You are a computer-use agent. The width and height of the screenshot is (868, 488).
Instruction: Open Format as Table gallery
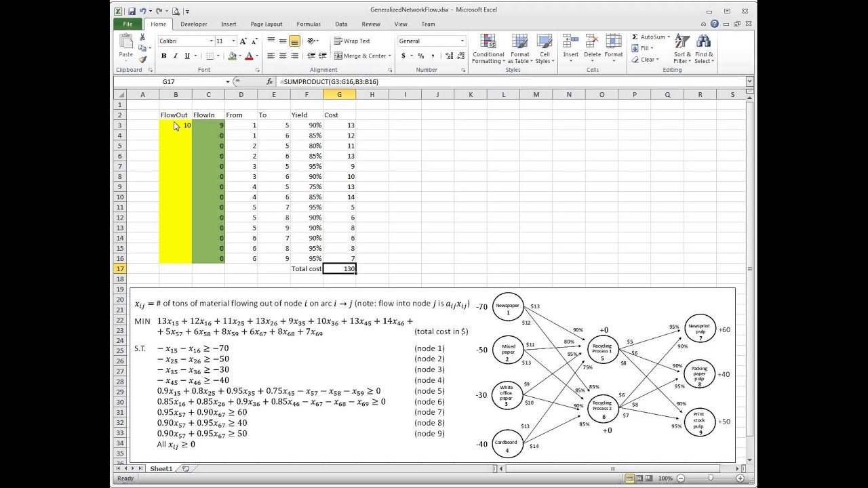(520, 49)
